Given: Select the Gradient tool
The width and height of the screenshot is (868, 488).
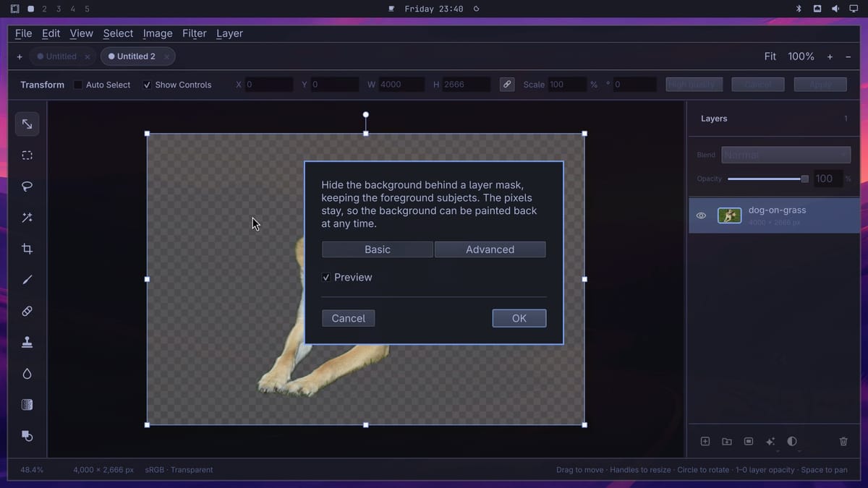Looking at the screenshot, I should pyautogui.click(x=27, y=405).
